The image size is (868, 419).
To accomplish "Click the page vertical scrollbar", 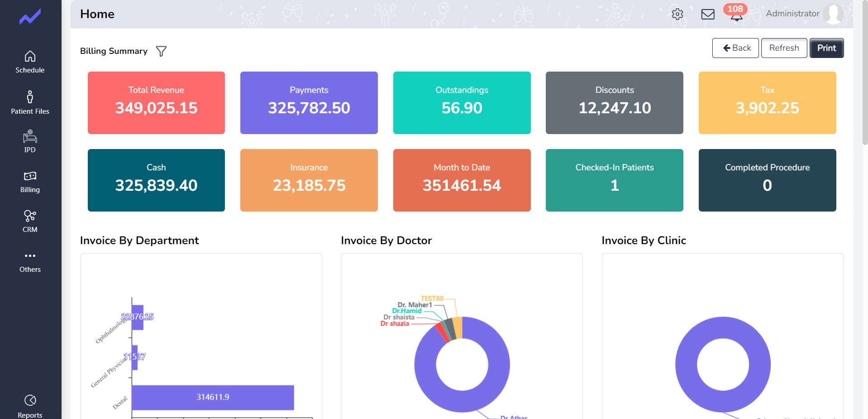I will click(865, 72).
